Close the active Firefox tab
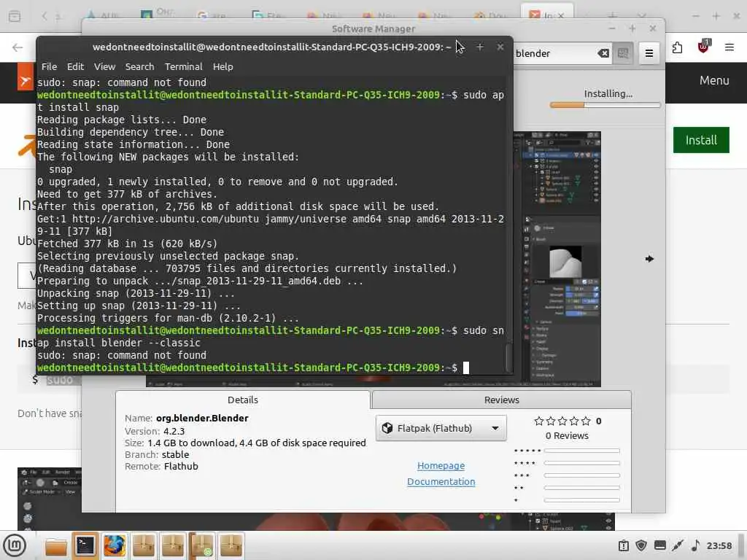 pyautogui.click(x=561, y=16)
